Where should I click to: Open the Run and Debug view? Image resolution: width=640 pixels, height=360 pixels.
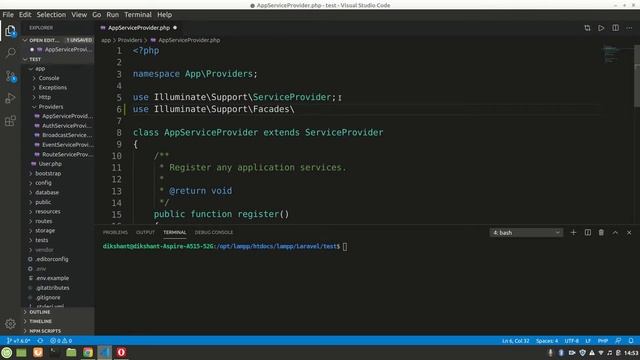[x=11, y=98]
